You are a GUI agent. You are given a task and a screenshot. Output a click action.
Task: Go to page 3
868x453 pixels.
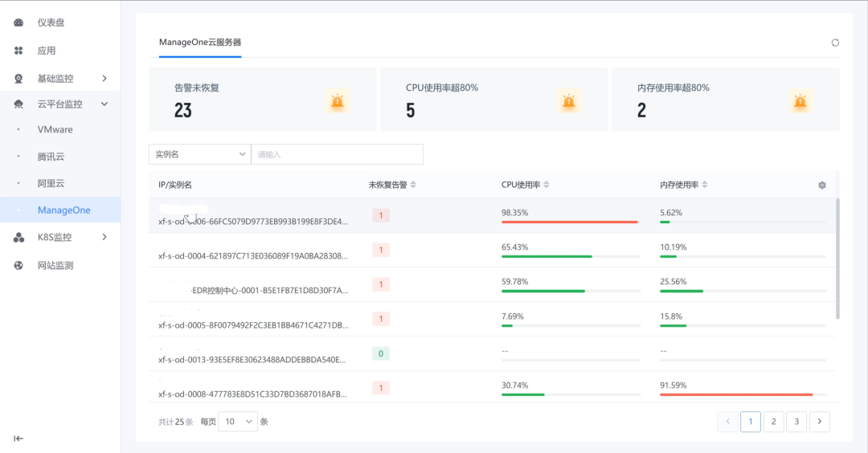pos(796,422)
